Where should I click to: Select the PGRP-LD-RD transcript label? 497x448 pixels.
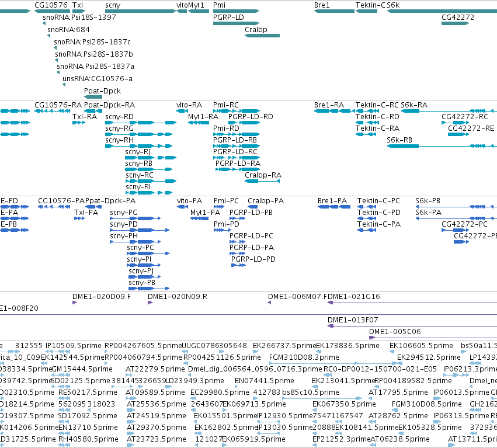[x=251, y=117]
